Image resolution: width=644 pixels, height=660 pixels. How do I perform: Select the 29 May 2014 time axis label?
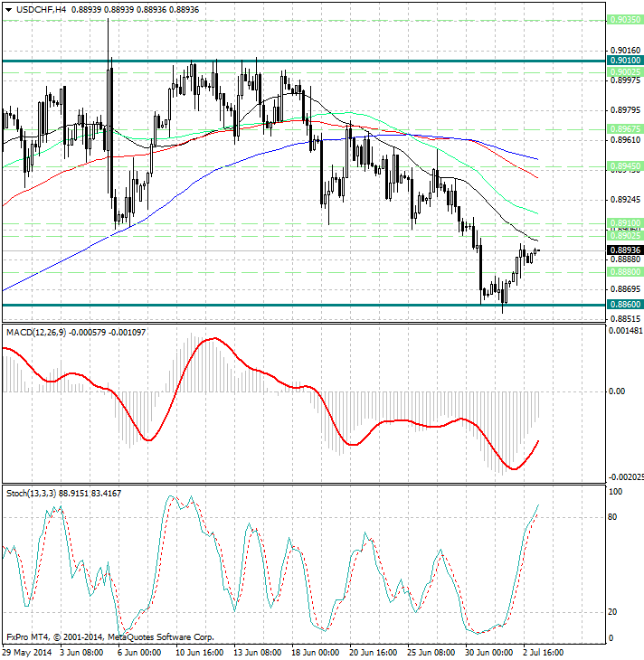(27, 653)
